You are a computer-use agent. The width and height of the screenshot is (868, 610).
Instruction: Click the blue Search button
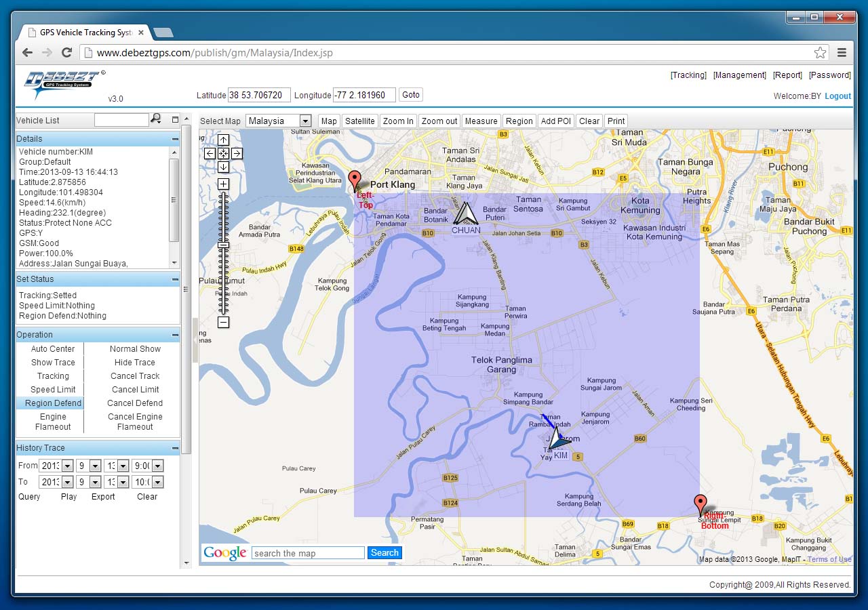coord(384,553)
